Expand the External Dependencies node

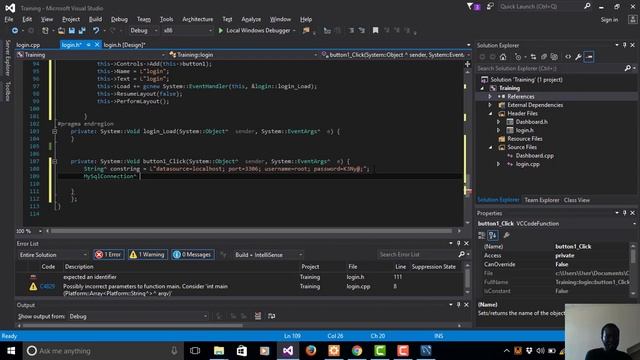490,105
